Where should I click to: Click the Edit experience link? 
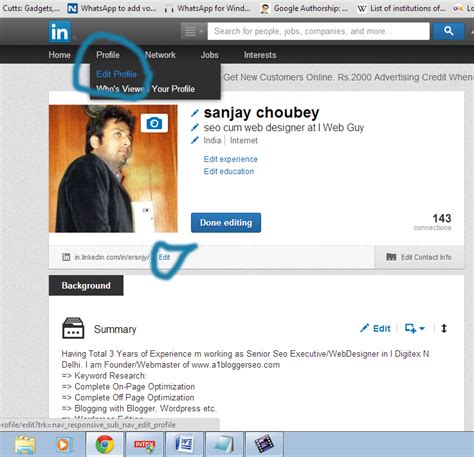[x=231, y=159]
